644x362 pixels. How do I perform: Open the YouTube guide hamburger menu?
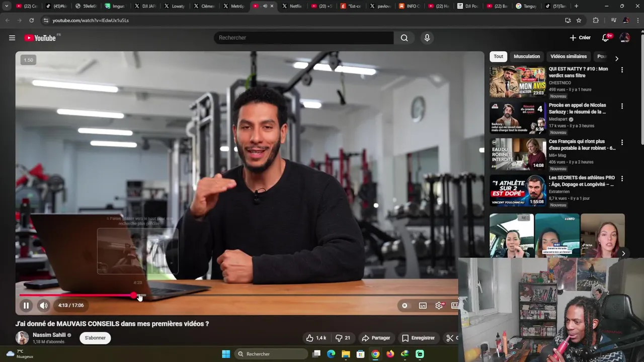pos(12,38)
